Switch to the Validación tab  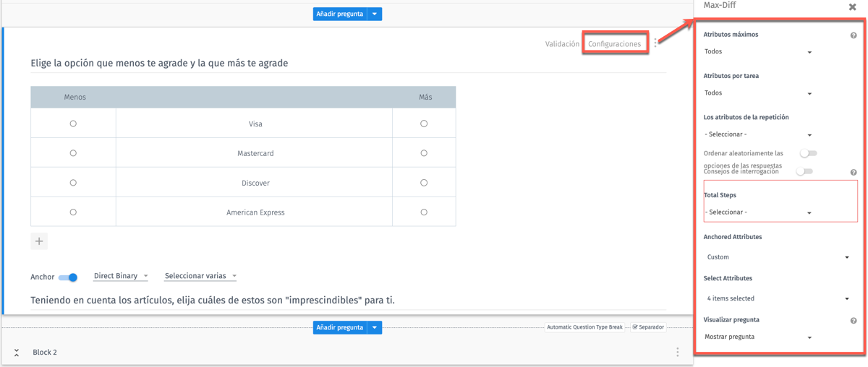coord(562,44)
